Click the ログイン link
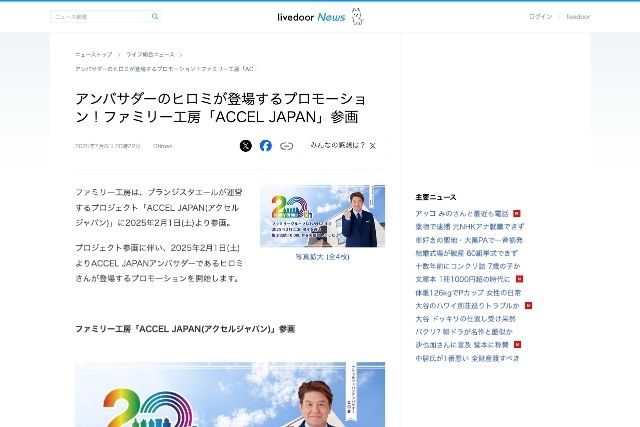 click(540, 17)
